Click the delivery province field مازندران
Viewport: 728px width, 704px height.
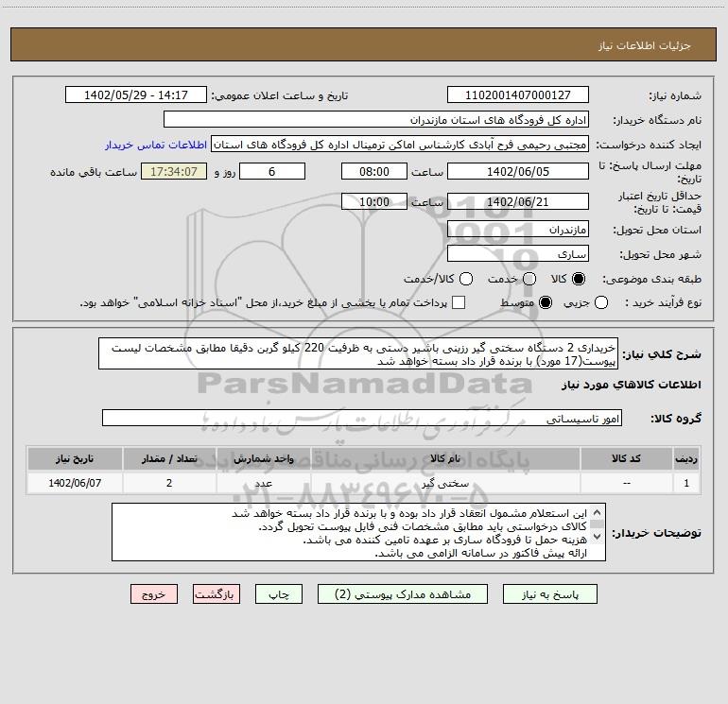click(518, 230)
